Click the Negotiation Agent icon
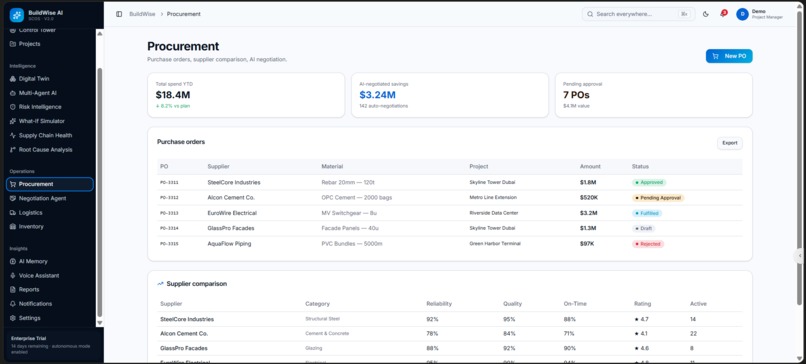The width and height of the screenshot is (806, 364). point(13,198)
